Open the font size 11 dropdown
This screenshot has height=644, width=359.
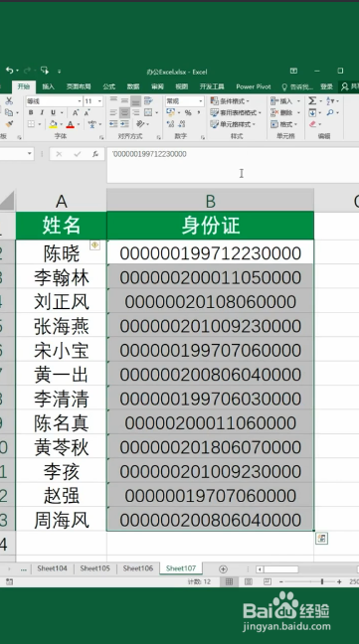point(99,101)
